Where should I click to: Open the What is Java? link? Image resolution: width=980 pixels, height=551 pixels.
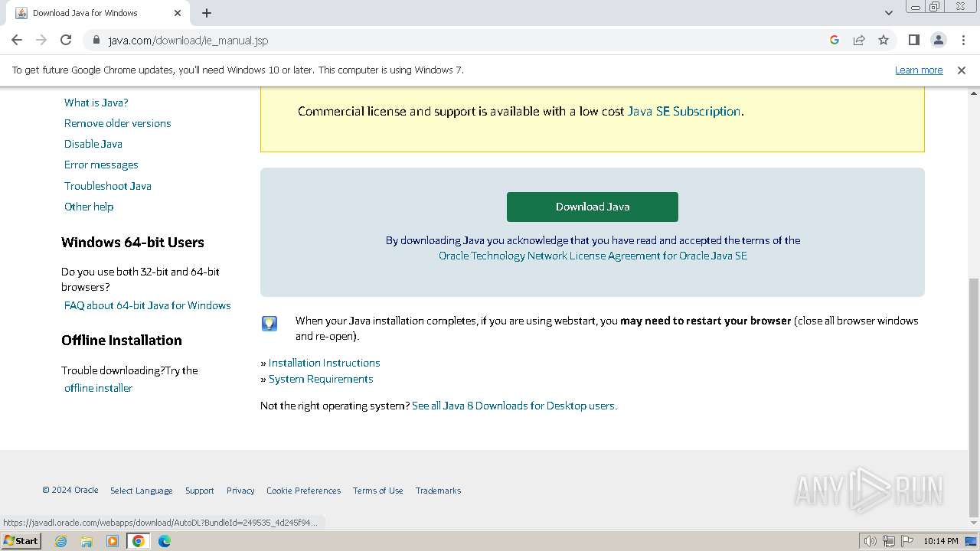point(96,103)
